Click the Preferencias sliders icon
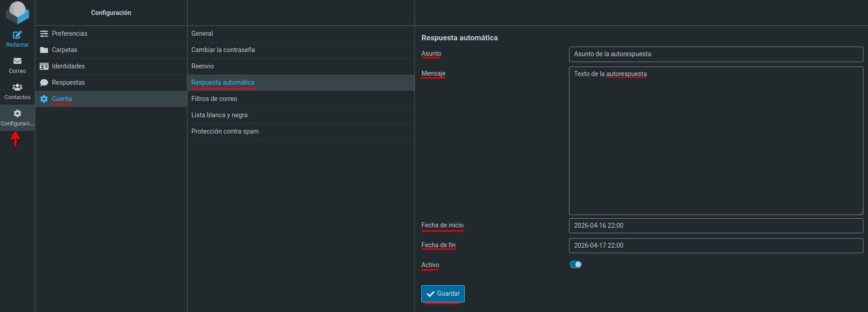 pos(44,34)
